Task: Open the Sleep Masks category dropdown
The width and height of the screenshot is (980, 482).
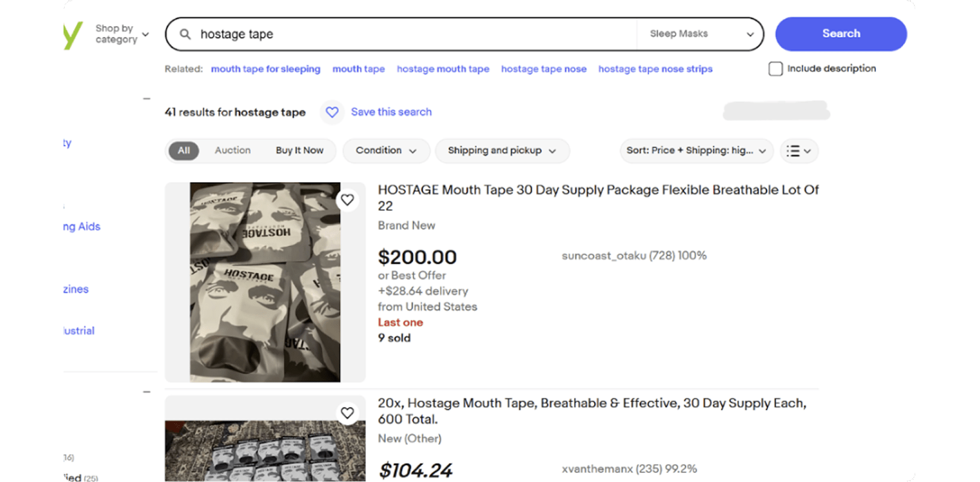Action: pos(700,34)
